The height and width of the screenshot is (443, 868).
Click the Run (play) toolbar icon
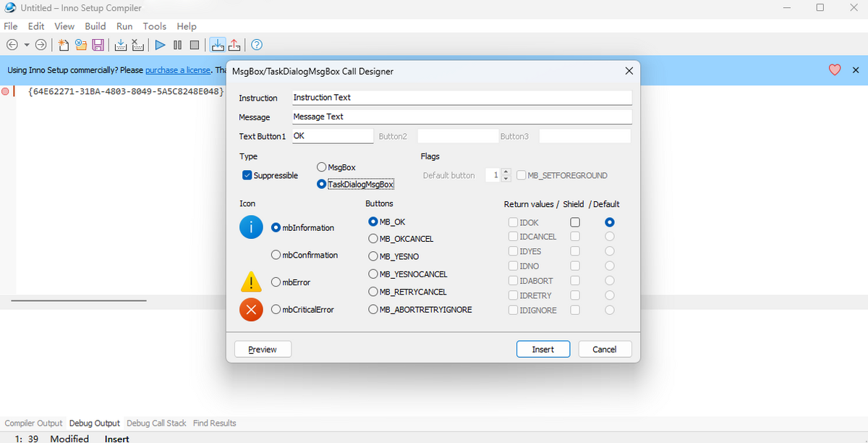pos(160,45)
